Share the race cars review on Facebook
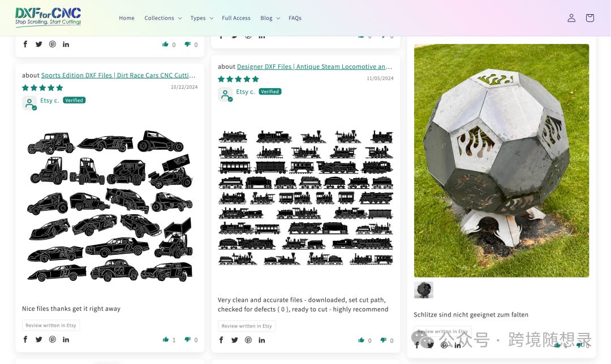 click(25, 340)
